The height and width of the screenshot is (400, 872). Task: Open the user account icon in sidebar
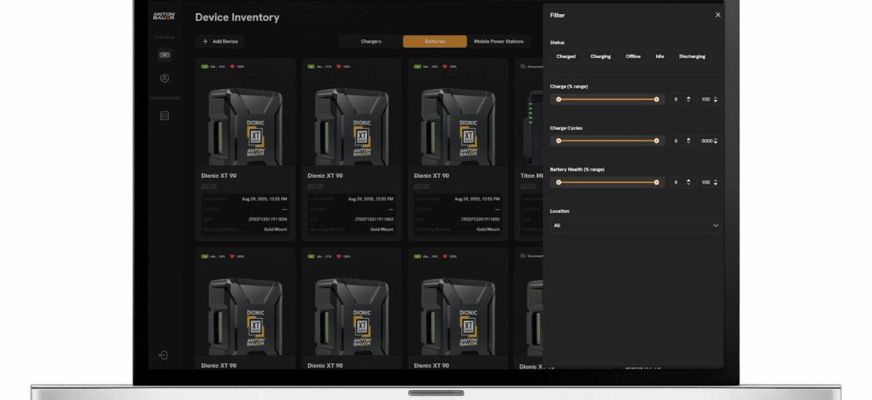tap(164, 78)
